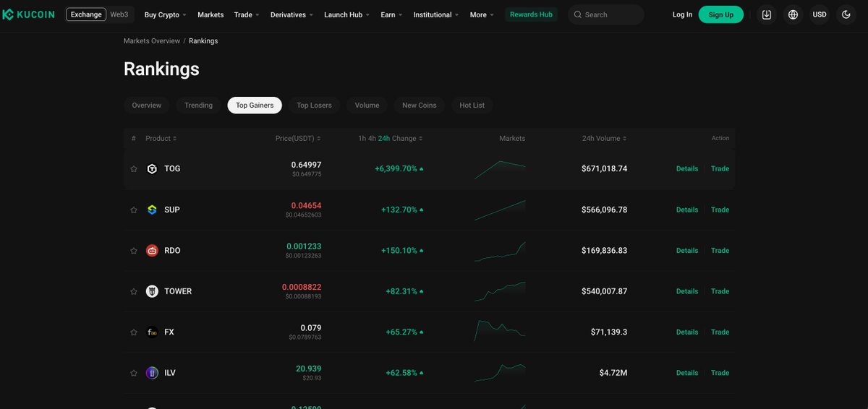Click the RDO coin icon
Screen dimensions: 868x409
click(x=152, y=251)
